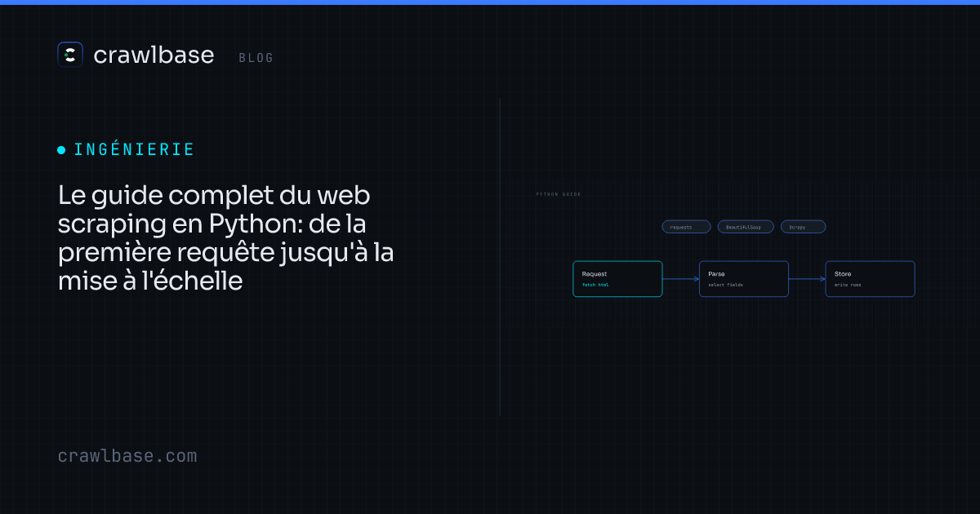Click the Crawlbase logo icon

coord(70,55)
